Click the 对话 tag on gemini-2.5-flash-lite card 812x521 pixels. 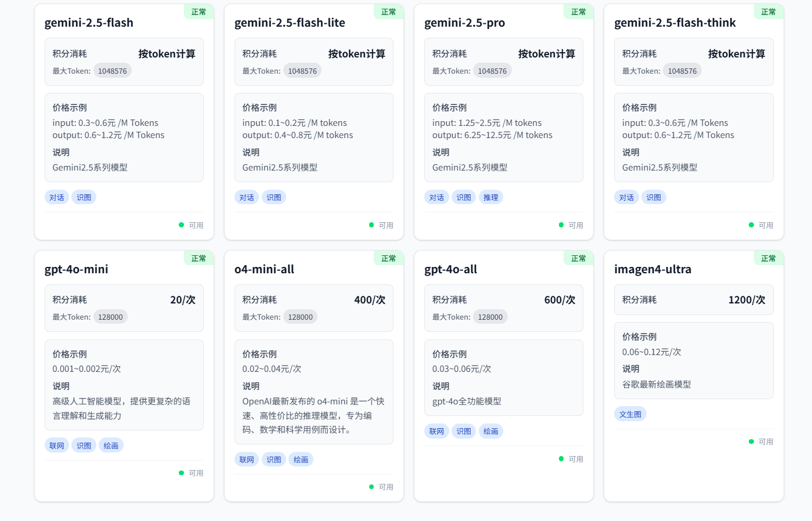tap(247, 197)
